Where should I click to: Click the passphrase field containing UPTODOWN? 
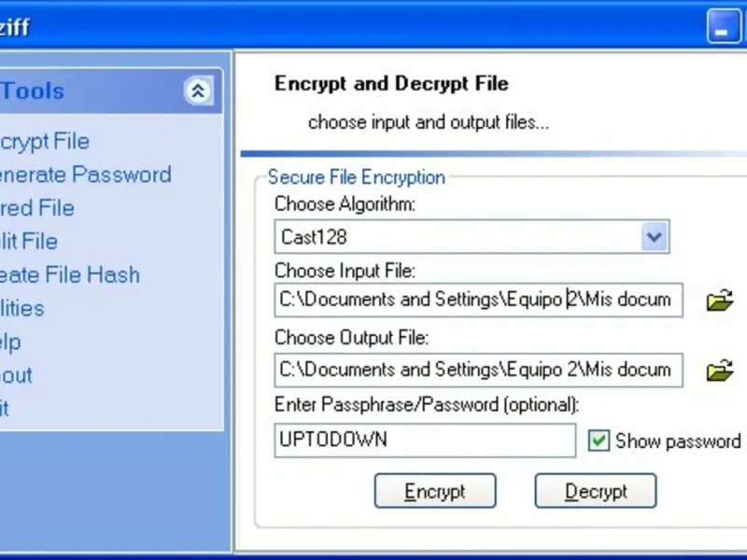pos(425,441)
